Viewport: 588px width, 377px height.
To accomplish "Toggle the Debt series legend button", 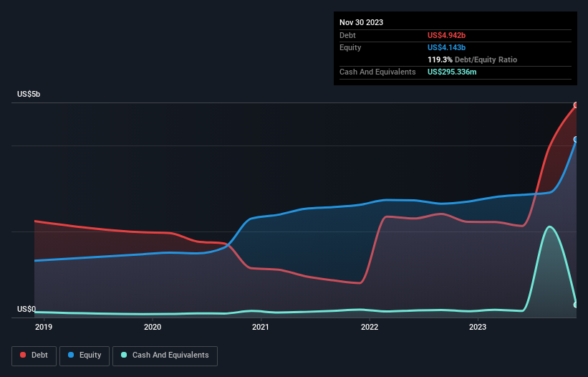I will pyautogui.click(x=34, y=355).
